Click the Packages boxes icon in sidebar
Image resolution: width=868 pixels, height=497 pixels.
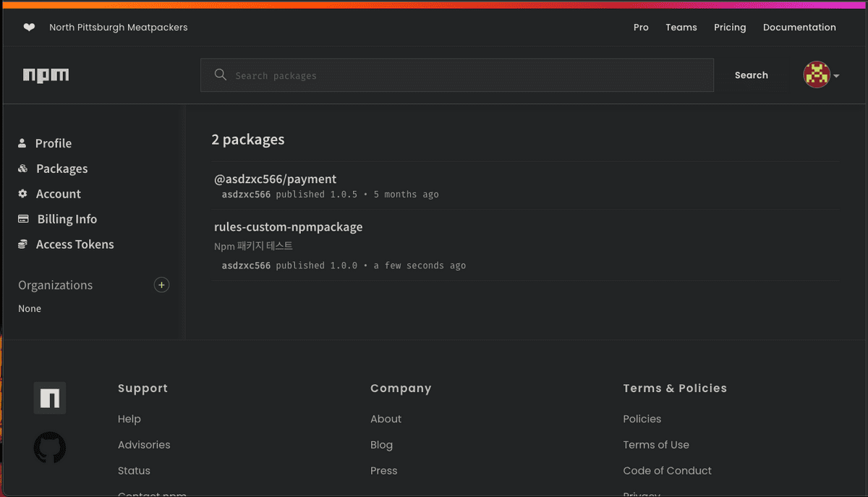(x=22, y=169)
